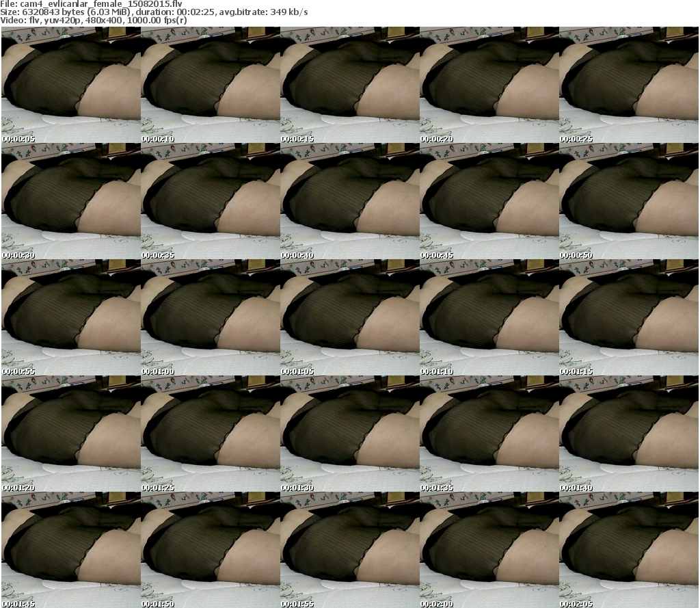Viewport: 700px width, 608px height.
Task: Open the frame stamped 00:00:55
Action: pyautogui.click(x=71, y=317)
